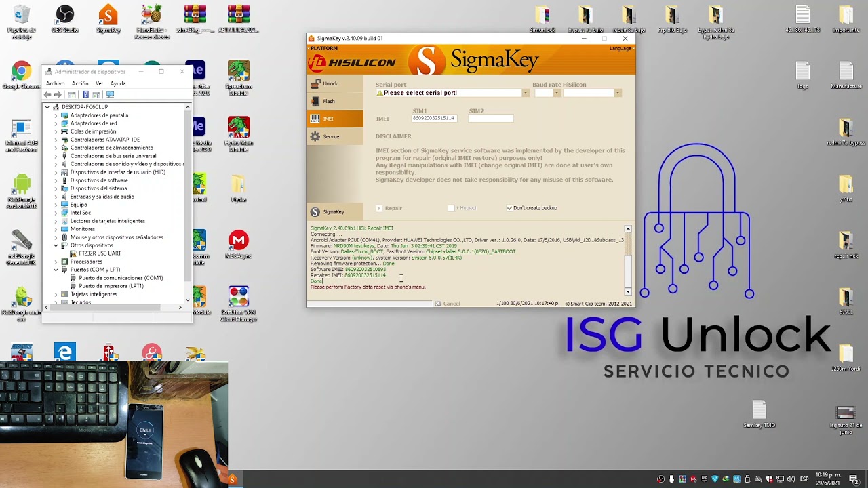This screenshot has height=488, width=868.
Task: Expand Adaptadores de pantalla node
Action: click(x=56, y=115)
